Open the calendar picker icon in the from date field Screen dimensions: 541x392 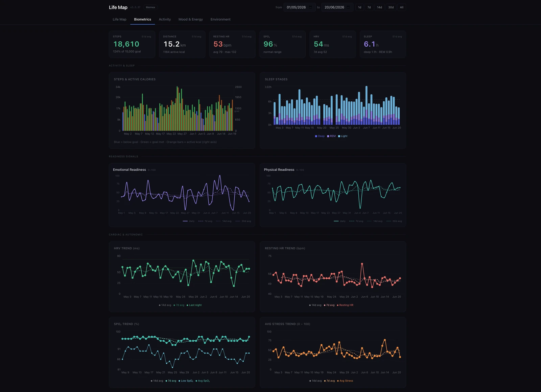[x=310, y=7]
